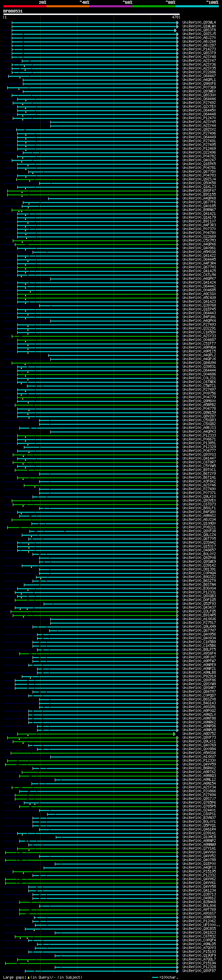Select the UniRef100_P07369 label
This screenshot has height=980, width=222.
[199, 87]
